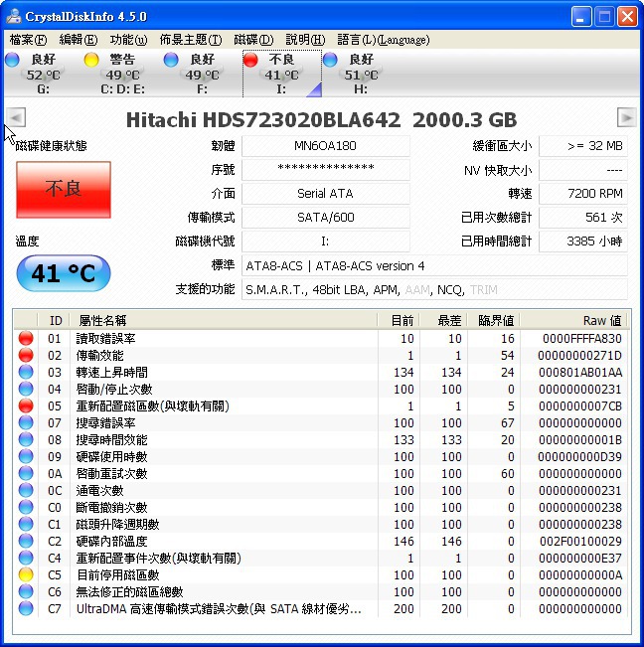Click the blue status icon for C0 斷電撤銷次數
The width and height of the screenshot is (644, 647).
coord(26,508)
